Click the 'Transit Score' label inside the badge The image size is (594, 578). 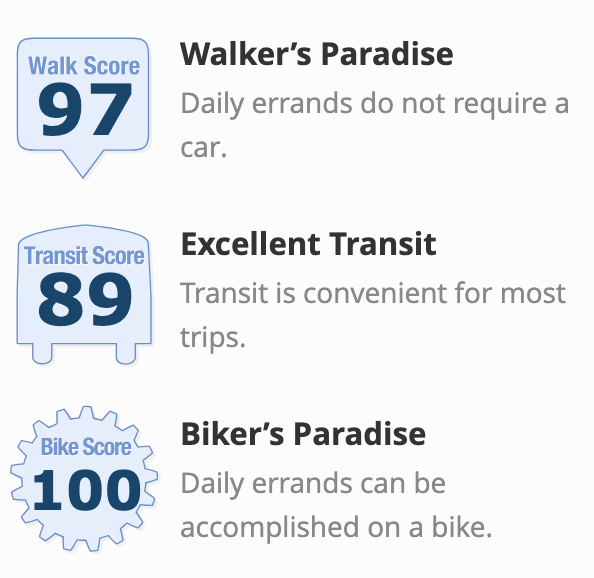click(84, 255)
